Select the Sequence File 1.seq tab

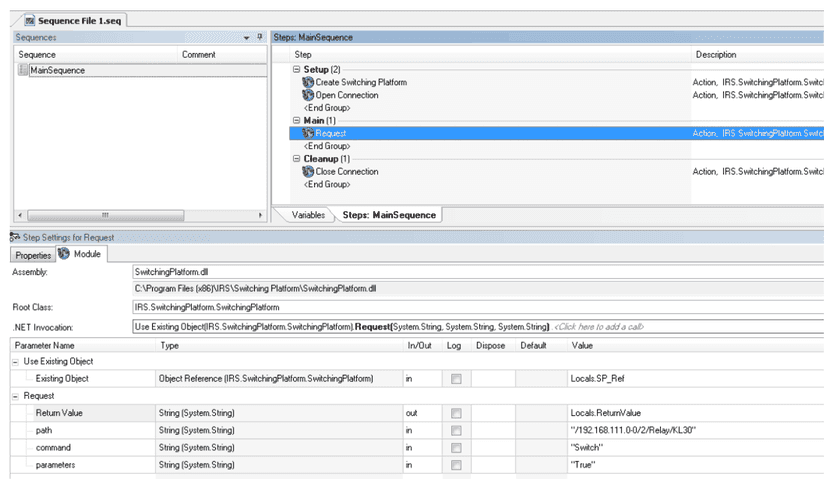tap(74, 21)
